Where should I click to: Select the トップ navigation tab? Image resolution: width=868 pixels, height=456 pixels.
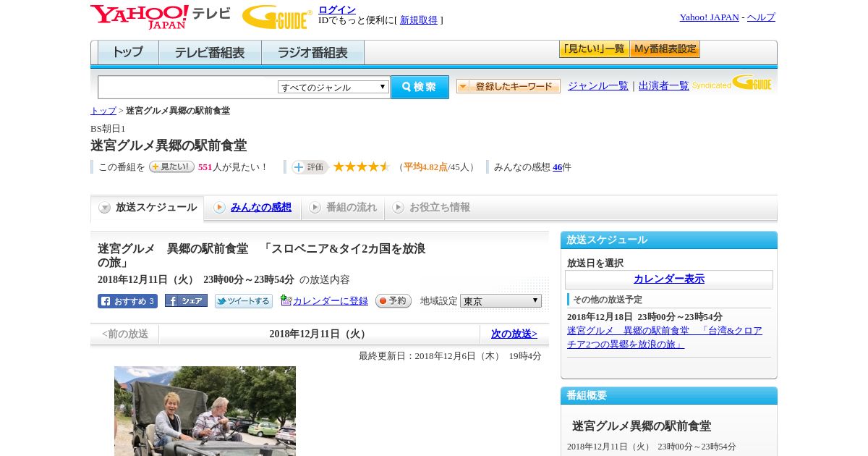tap(128, 53)
